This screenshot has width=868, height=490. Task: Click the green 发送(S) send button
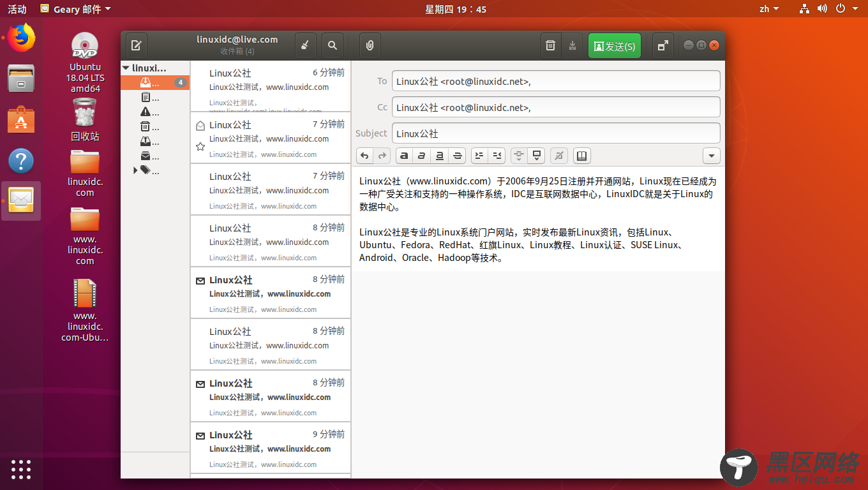tap(615, 46)
